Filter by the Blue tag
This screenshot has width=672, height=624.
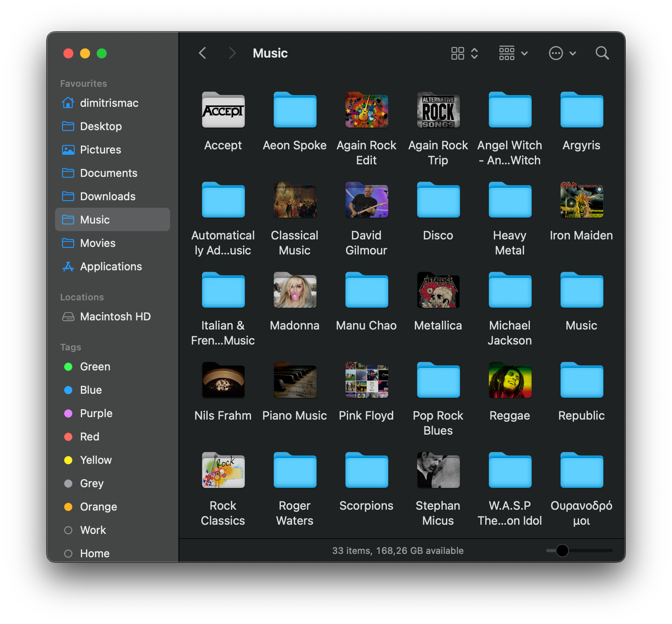coord(113,390)
